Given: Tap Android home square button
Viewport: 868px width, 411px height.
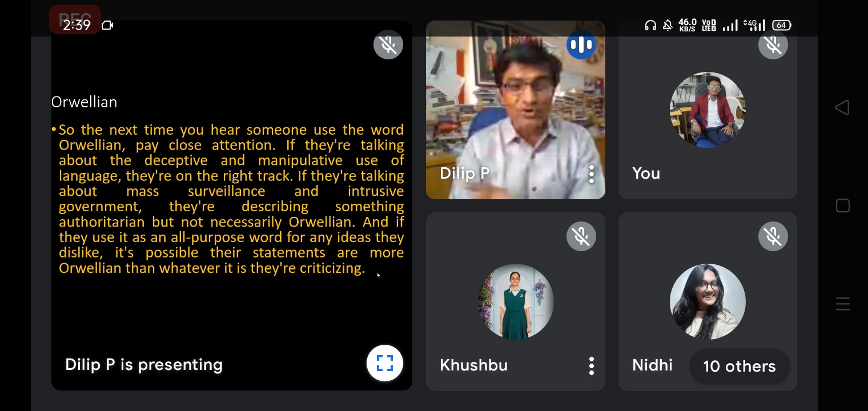Looking at the screenshot, I should pos(843,205).
